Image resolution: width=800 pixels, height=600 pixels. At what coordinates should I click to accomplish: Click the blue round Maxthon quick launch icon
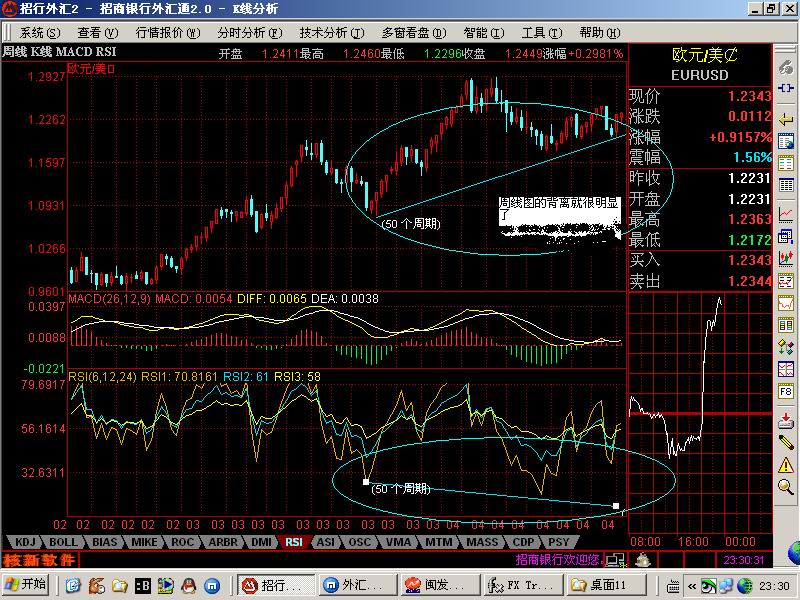click(x=212, y=585)
